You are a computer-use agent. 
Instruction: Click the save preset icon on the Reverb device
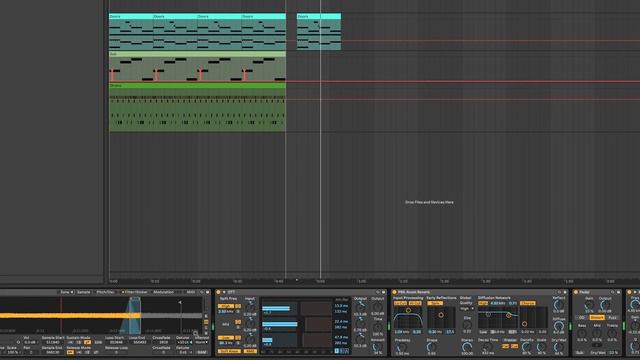coord(565,292)
